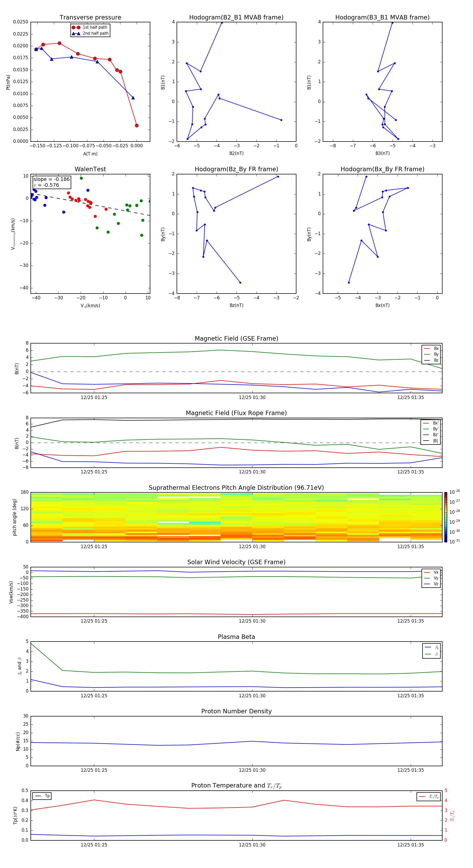Click the Te/Tp legend box in temperature plot
Image resolution: width=473 pixels, height=868 pixels.
[429, 797]
